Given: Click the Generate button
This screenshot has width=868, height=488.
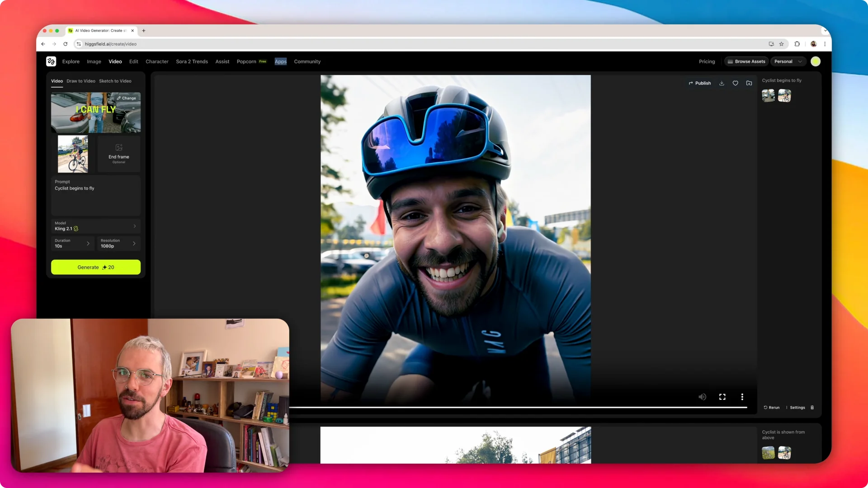Looking at the screenshot, I should (x=95, y=267).
